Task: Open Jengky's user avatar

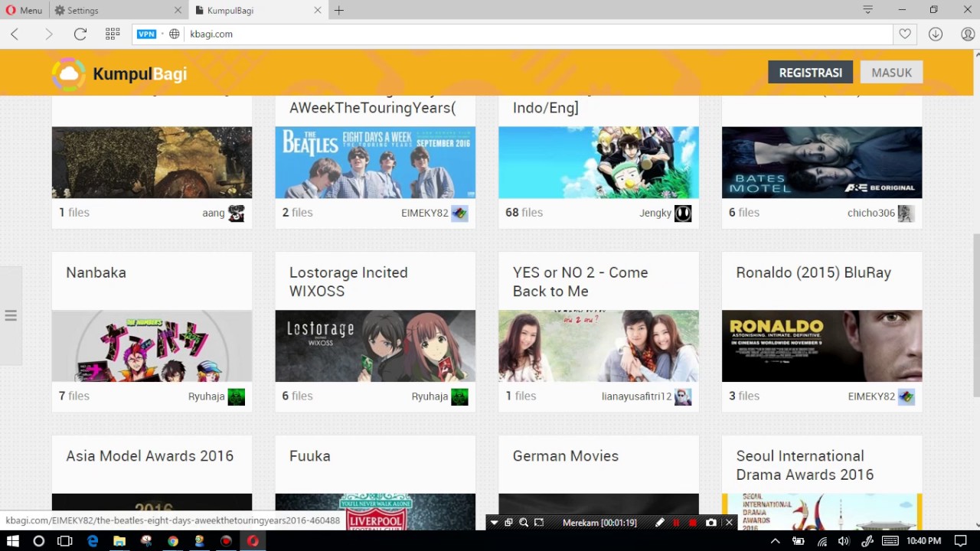Action: [683, 214]
